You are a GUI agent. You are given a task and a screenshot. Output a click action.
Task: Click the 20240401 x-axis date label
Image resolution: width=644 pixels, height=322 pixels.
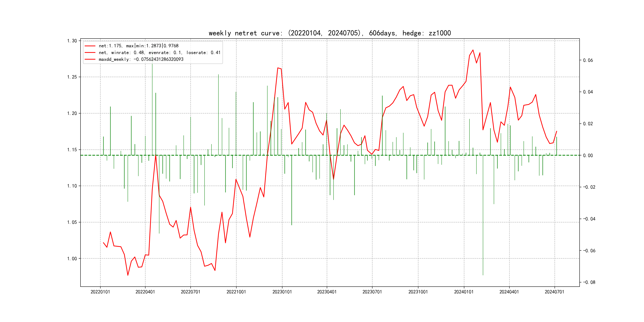[x=509, y=292]
